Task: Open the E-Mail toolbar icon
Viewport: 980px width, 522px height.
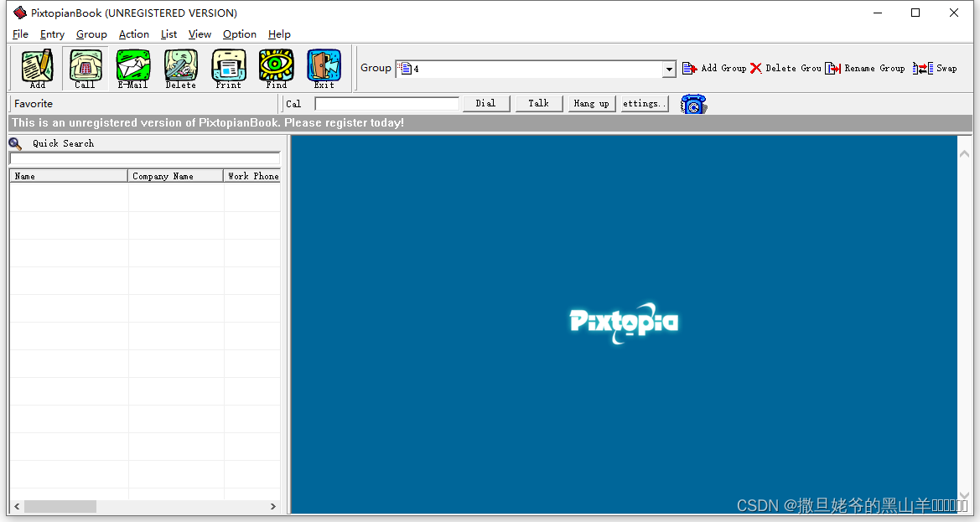Action: (133, 68)
